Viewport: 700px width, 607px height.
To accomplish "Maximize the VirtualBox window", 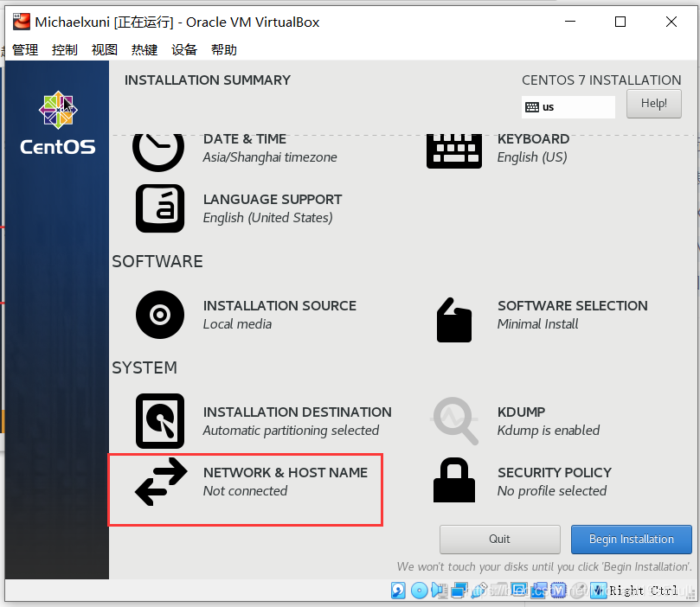I will pos(620,22).
